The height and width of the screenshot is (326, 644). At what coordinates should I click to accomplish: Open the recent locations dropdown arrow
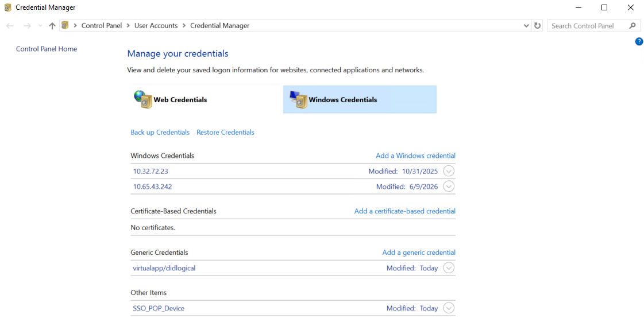coord(40,26)
